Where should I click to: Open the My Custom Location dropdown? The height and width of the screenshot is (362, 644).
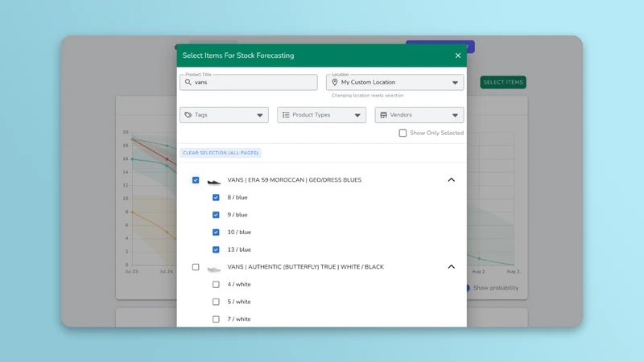click(395, 82)
